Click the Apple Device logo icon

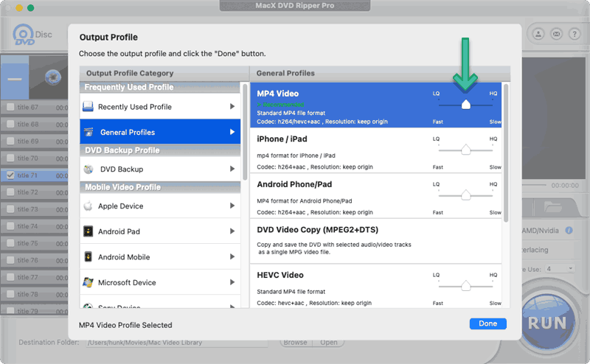coord(88,206)
